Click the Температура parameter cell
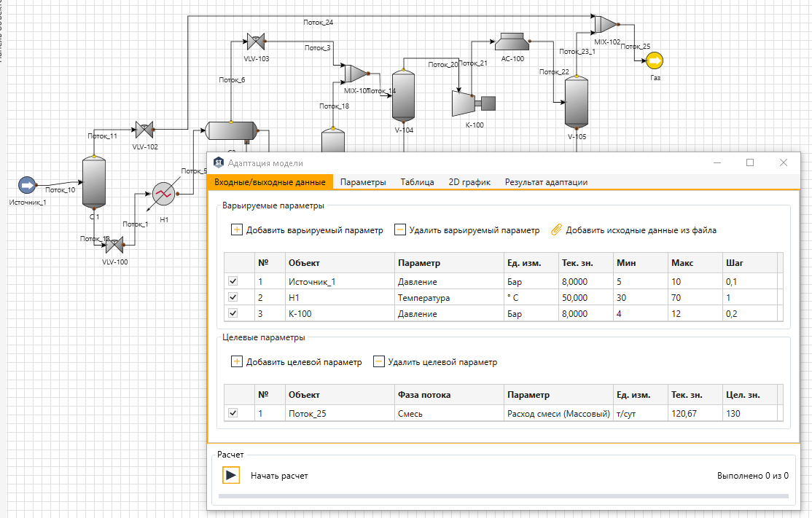 tap(448, 297)
